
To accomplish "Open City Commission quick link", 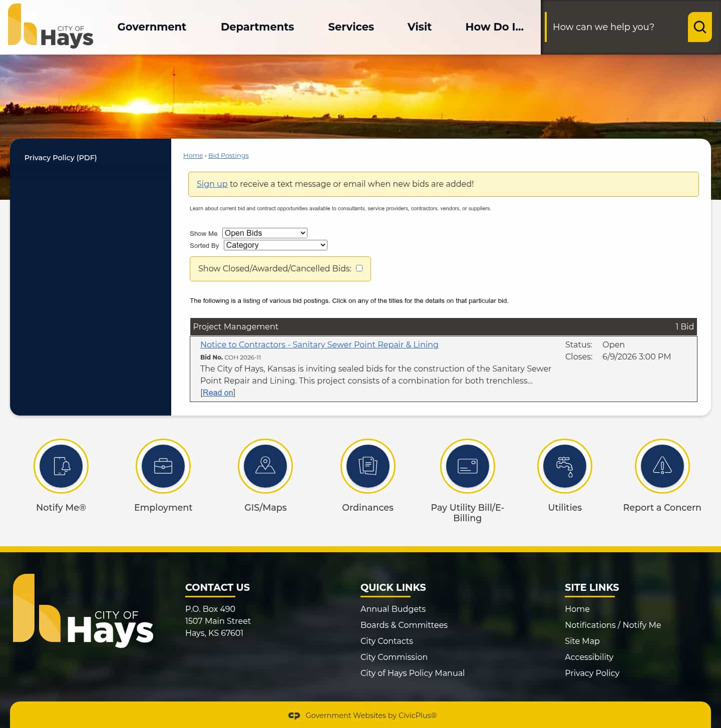I will point(394,657).
